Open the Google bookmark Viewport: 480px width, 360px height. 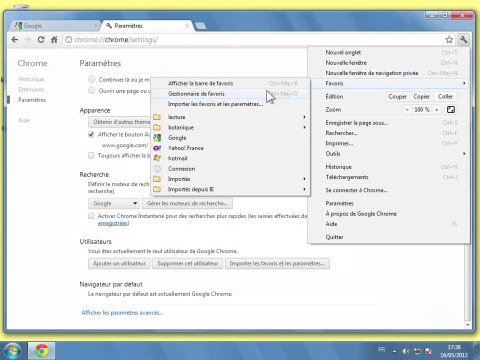coord(230,138)
